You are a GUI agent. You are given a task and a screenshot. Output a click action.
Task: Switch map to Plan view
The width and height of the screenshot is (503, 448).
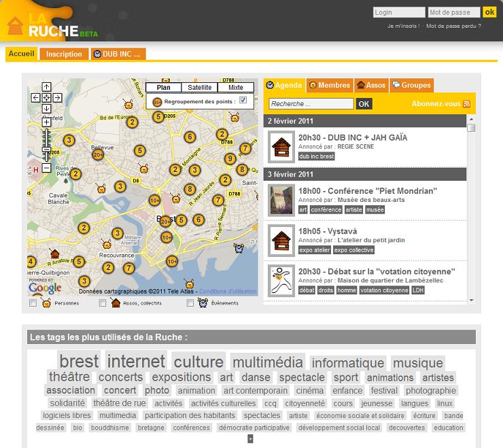coord(164,87)
